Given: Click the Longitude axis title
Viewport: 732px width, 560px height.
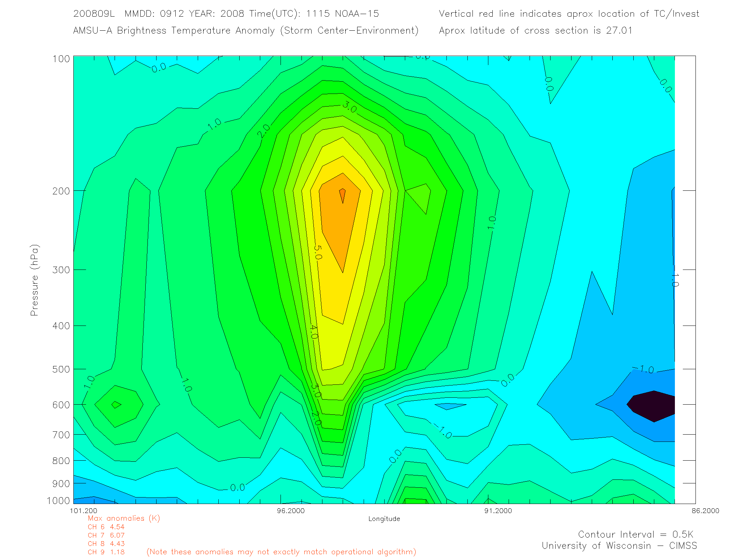Looking at the screenshot, I should pos(384,519).
